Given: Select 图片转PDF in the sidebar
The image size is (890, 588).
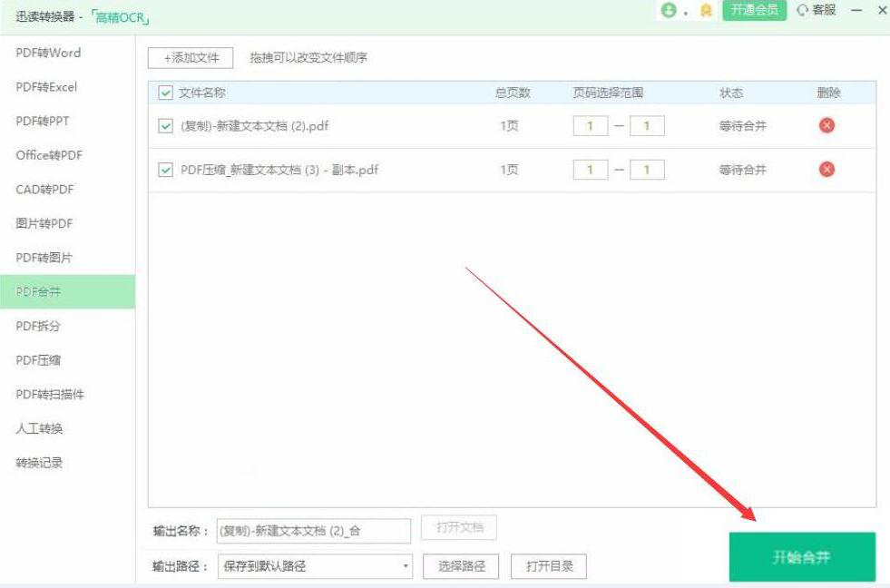Looking at the screenshot, I should 44,222.
